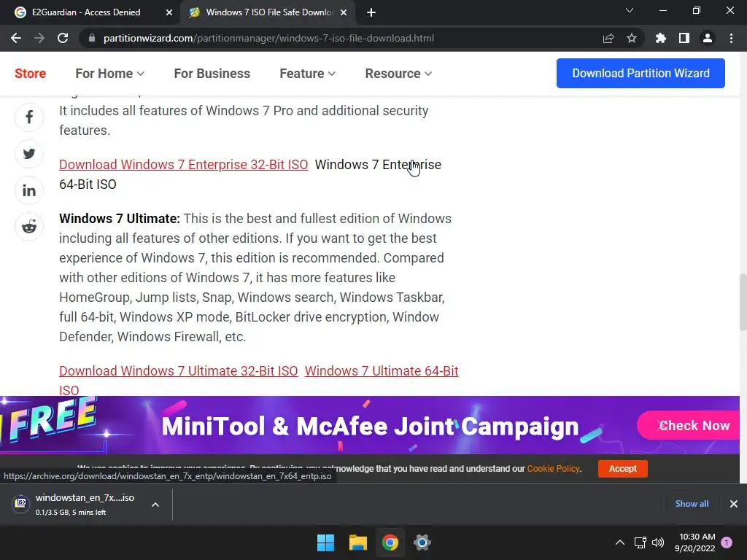The image size is (747, 560).
Task: Expand the Feature menu
Action: (307, 74)
